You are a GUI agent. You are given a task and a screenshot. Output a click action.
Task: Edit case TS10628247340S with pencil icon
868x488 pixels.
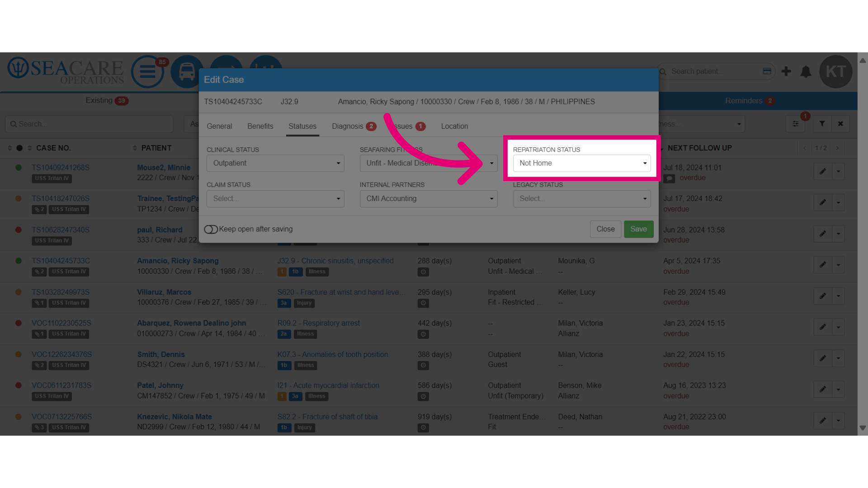pyautogui.click(x=823, y=234)
